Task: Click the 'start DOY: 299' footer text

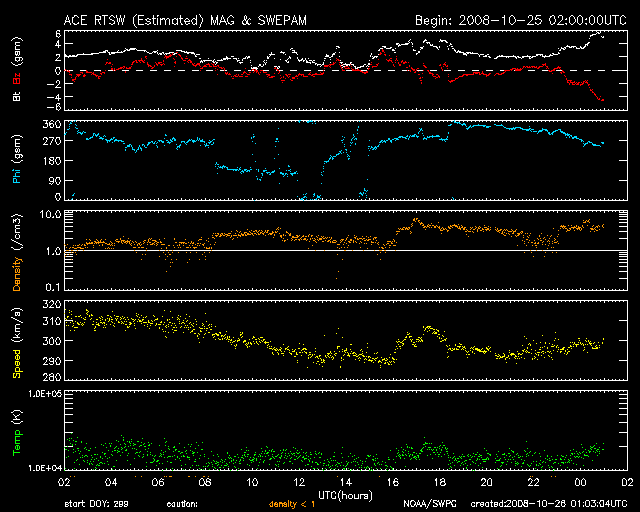Action: point(96,504)
